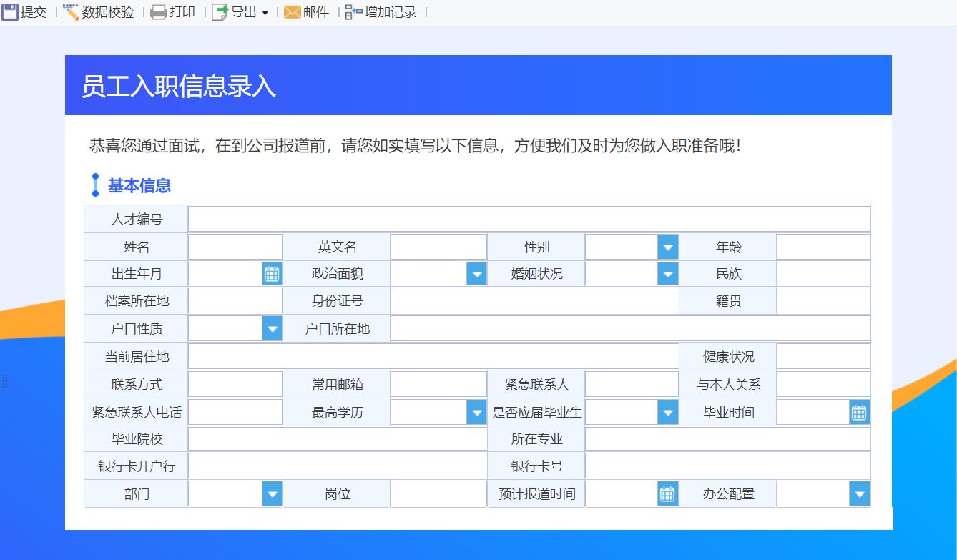Open the 预计报道时间 calendar picker
Screen dimensions: 957x560
point(668,493)
